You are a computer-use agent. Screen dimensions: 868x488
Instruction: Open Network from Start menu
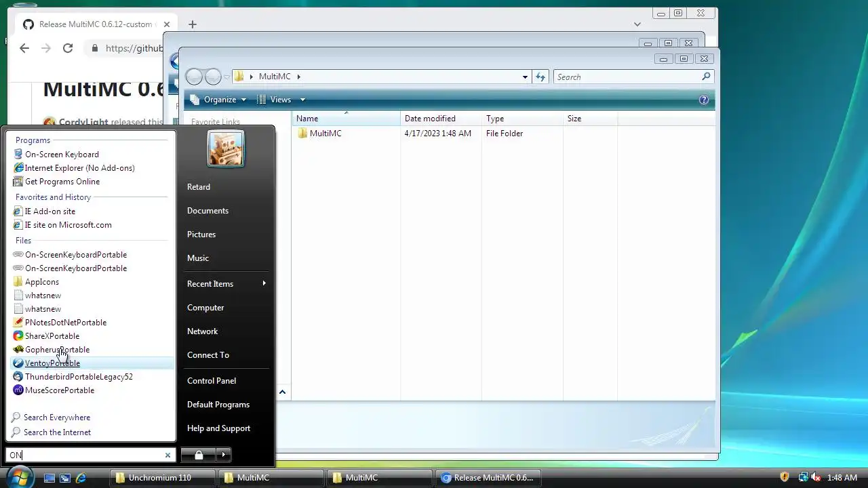(x=202, y=331)
